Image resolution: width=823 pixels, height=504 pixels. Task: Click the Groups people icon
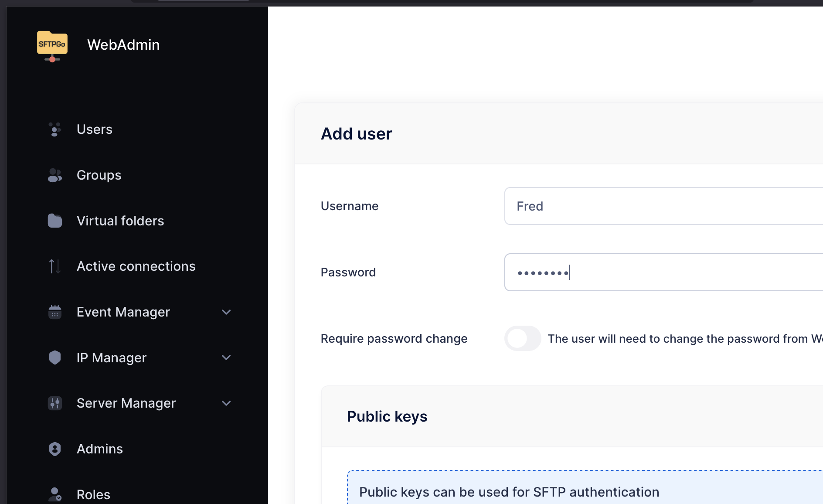[54, 175]
